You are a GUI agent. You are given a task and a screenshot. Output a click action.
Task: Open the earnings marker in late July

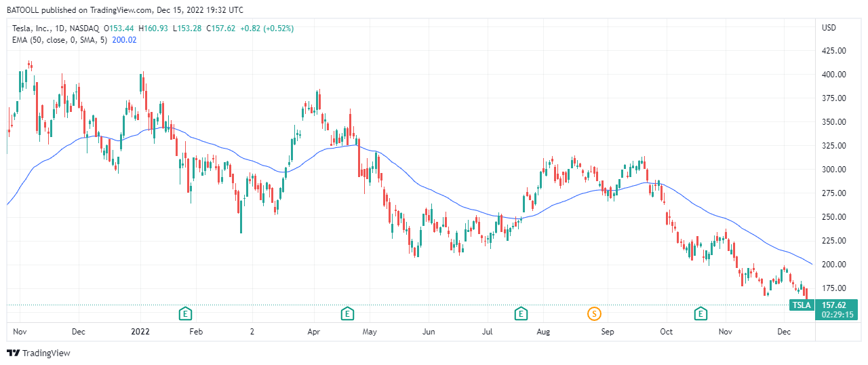click(521, 313)
